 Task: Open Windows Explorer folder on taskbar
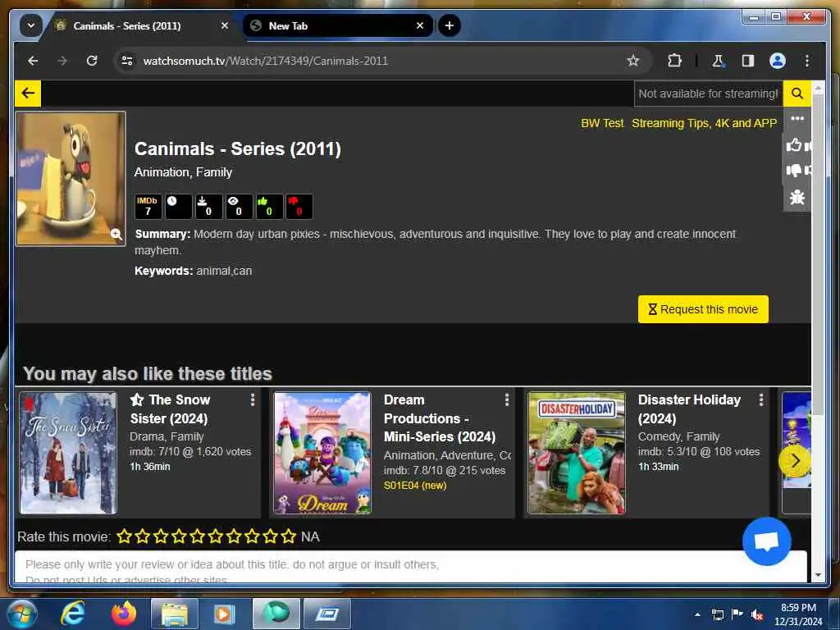click(175, 614)
